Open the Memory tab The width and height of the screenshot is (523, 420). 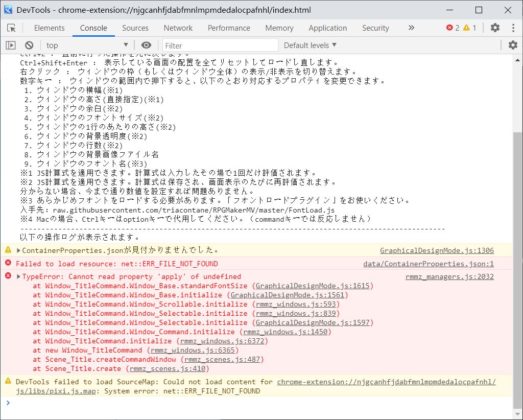click(x=279, y=28)
